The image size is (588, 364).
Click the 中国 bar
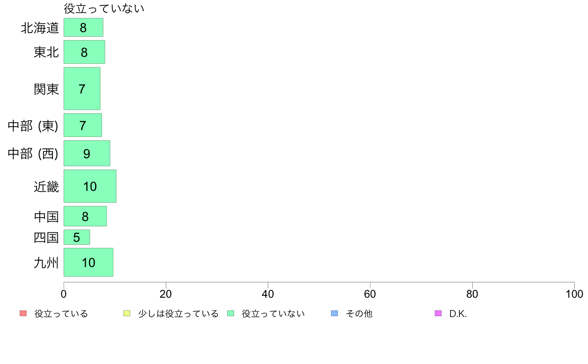pos(85,216)
